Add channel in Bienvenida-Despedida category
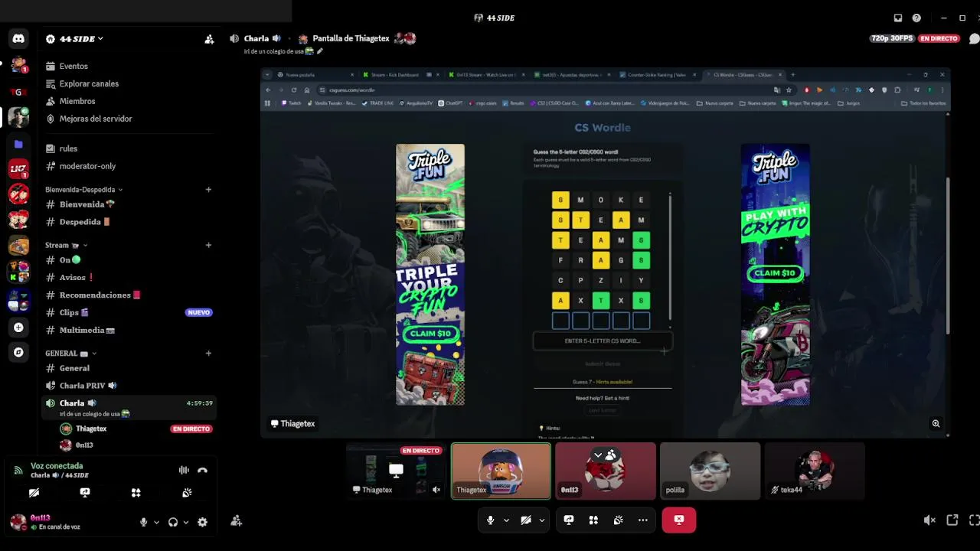 [208, 189]
